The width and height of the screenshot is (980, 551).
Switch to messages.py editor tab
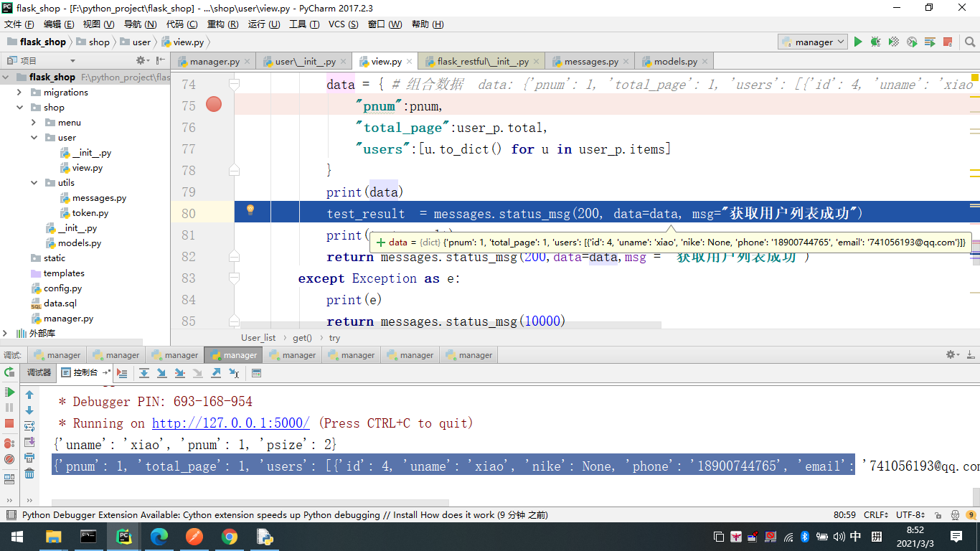coord(591,62)
